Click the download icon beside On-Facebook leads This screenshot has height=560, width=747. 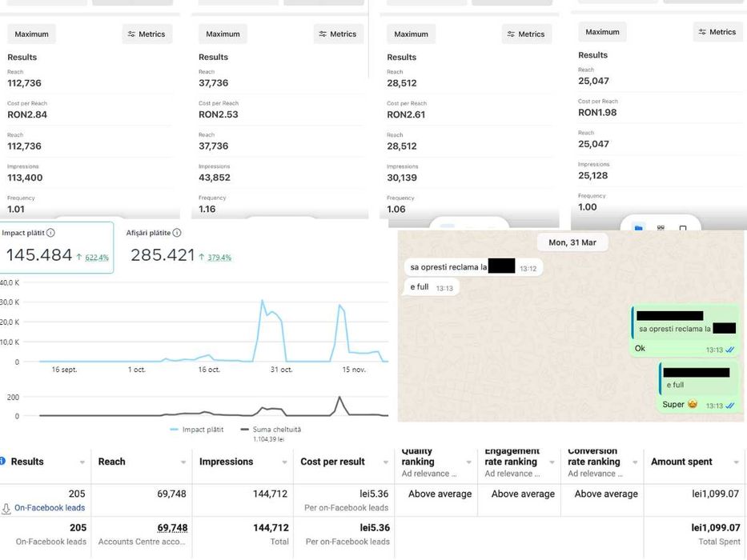[x=6, y=509]
